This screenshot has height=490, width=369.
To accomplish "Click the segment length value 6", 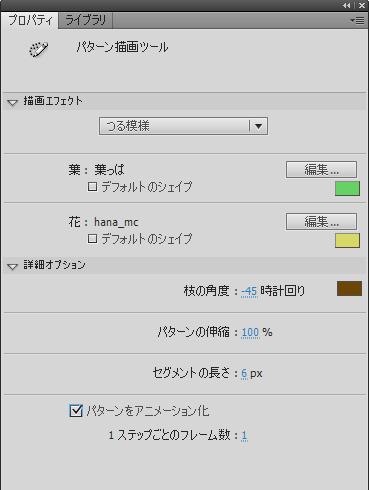I will tap(244, 373).
